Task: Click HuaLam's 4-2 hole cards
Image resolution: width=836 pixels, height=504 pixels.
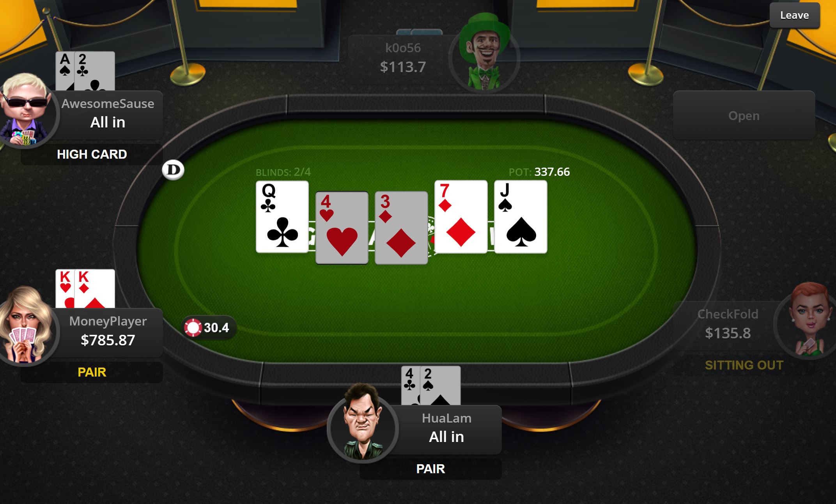Action: coord(431,386)
